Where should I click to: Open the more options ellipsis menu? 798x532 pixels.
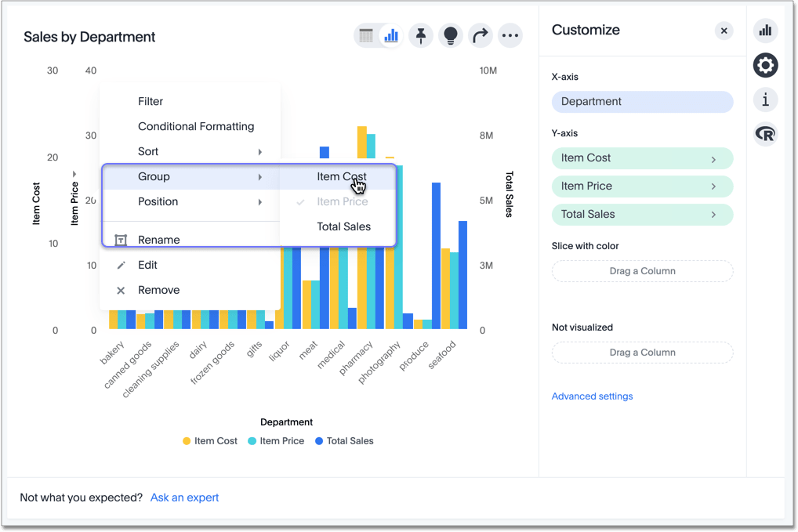coord(510,35)
